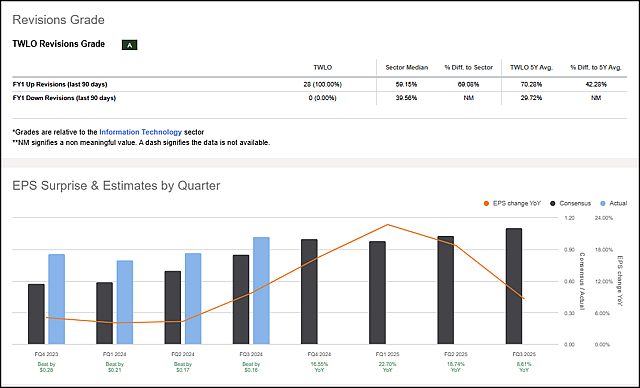This screenshot has height=388, width=640.
Task: Click the 'Beat by' note under FQ3 2024
Action: (251, 367)
